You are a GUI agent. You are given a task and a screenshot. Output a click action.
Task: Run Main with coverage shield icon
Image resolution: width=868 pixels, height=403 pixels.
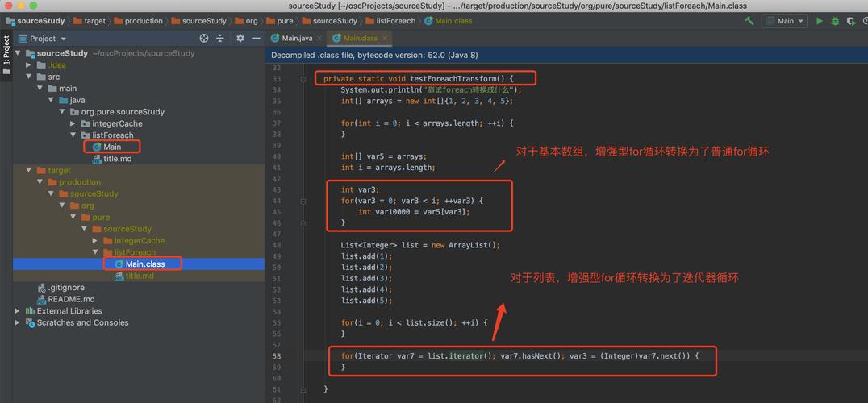click(x=850, y=21)
